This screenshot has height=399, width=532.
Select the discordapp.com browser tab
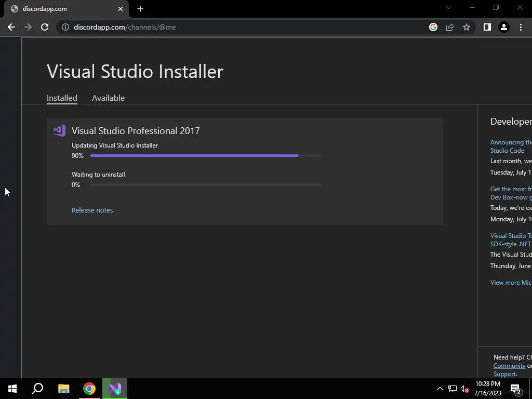point(66,9)
